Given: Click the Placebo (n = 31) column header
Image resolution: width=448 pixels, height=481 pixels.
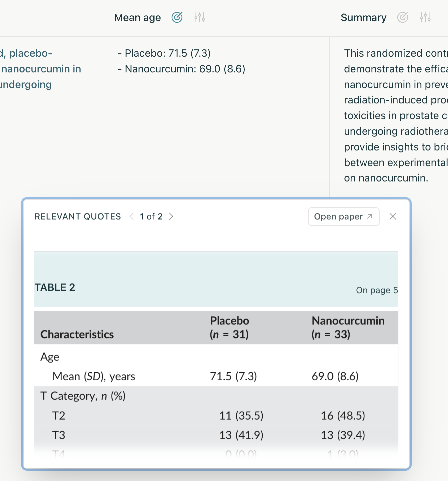Looking at the screenshot, I should pos(229,327).
